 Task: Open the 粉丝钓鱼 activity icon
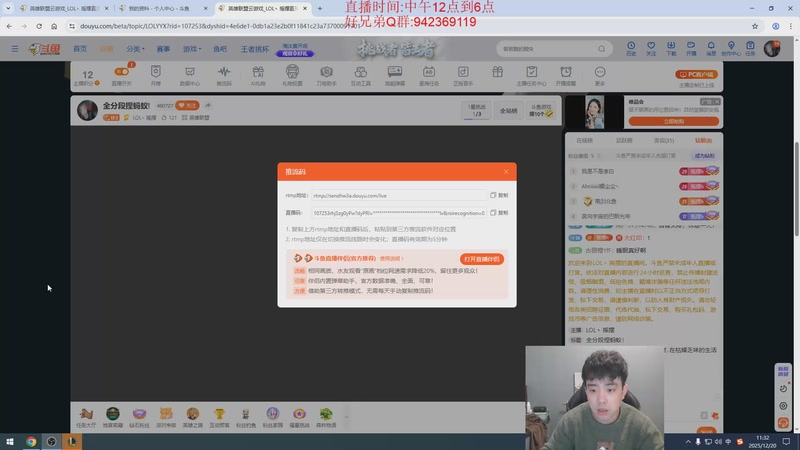tap(246, 417)
